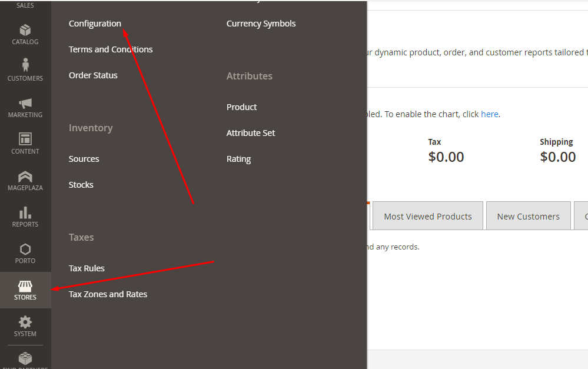Switch to Most Viewed Products tab

pyautogui.click(x=428, y=216)
